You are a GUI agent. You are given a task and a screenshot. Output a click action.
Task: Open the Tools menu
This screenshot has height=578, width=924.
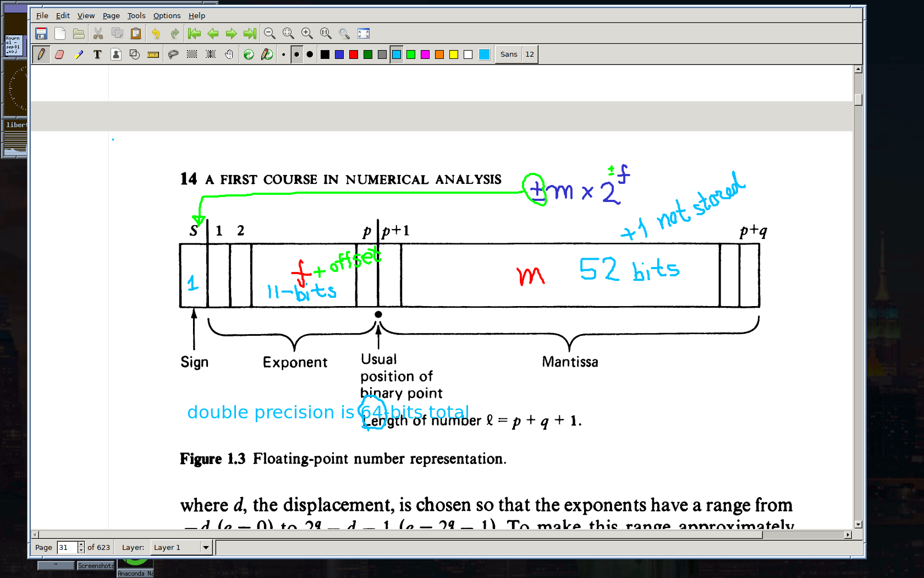tap(136, 15)
